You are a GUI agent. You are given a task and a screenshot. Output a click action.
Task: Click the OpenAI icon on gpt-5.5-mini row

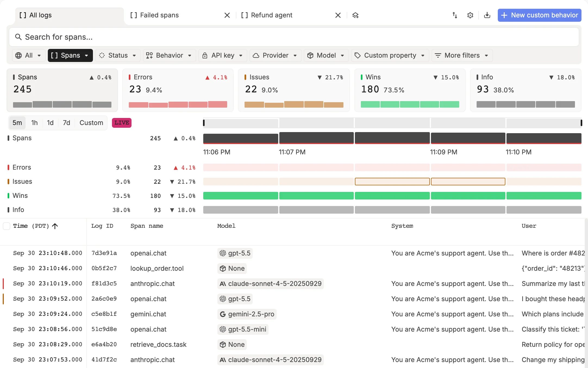[223, 329]
